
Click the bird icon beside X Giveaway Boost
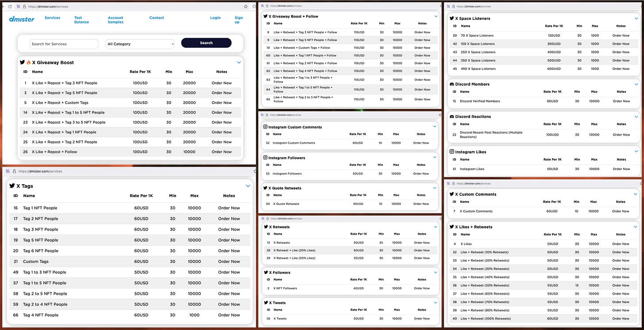click(x=23, y=62)
